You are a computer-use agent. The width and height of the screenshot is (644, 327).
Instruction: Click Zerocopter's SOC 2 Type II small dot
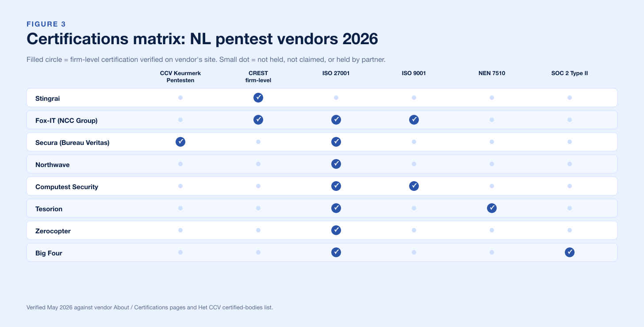(x=570, y=230)
